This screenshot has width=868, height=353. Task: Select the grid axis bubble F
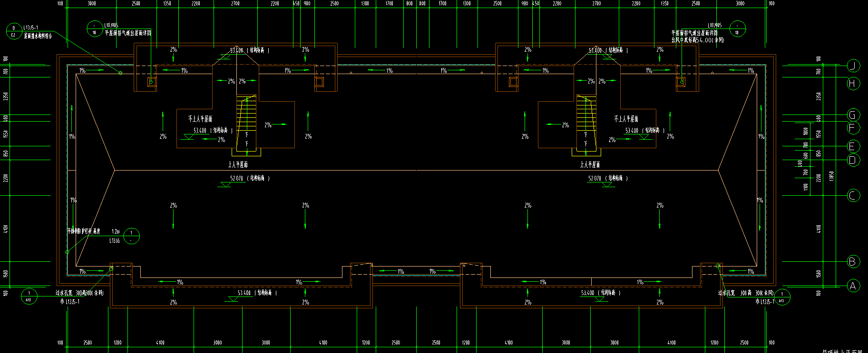854,128
